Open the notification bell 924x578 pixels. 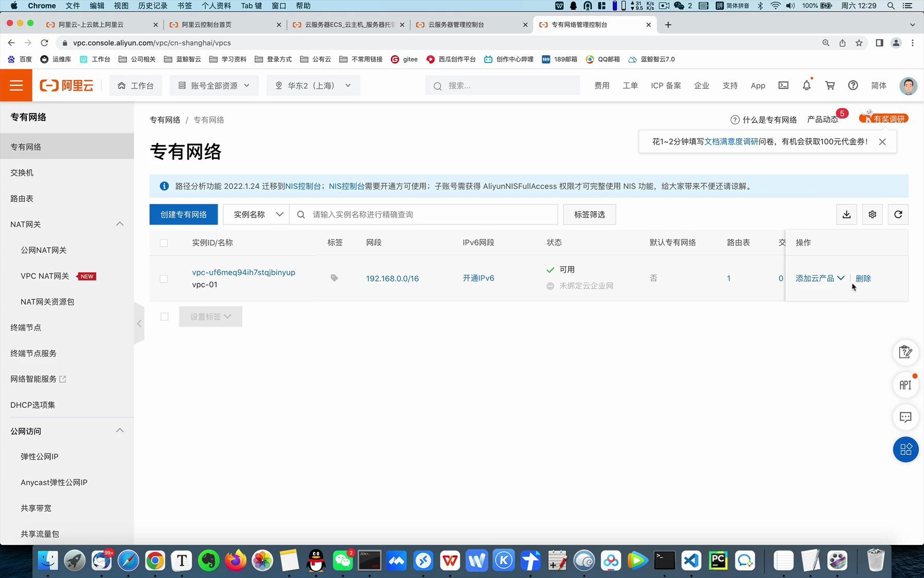[x=806, y=86]
